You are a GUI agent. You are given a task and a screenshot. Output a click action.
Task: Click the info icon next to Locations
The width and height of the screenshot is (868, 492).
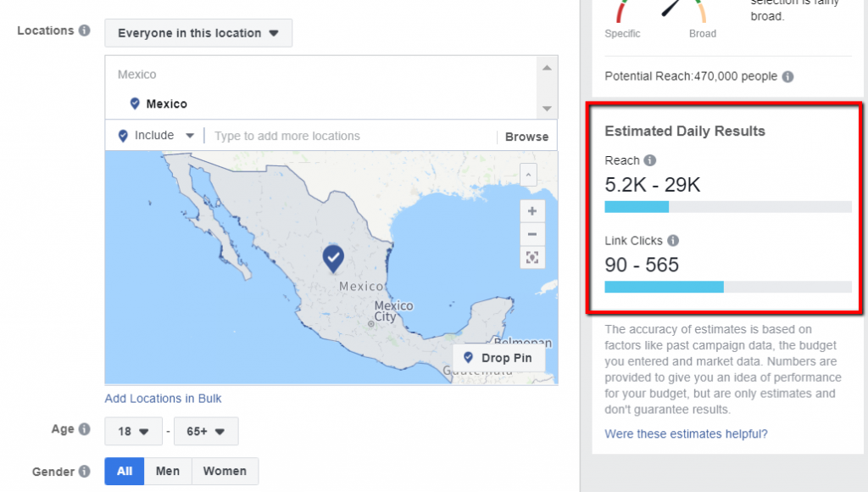84,31
